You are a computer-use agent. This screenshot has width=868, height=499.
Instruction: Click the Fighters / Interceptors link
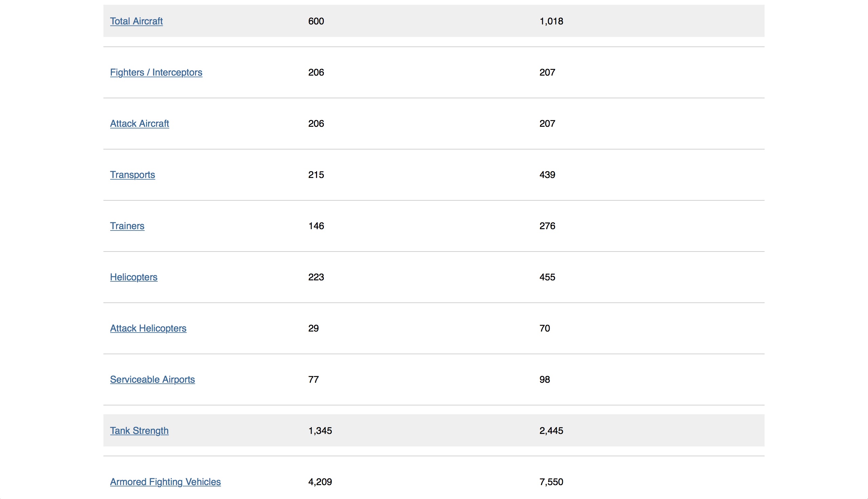pyautogui.click(x=156, y=72)
